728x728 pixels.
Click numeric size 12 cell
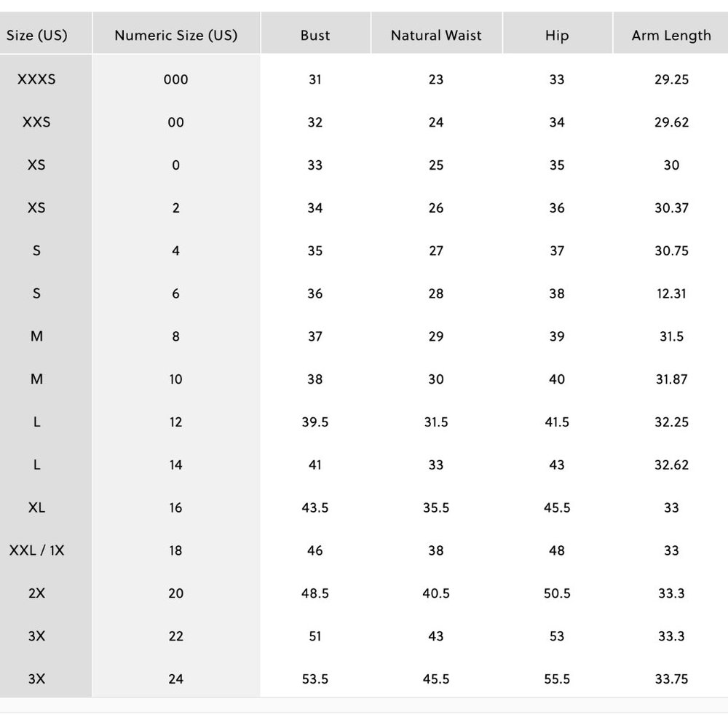[x=176, y=422]
